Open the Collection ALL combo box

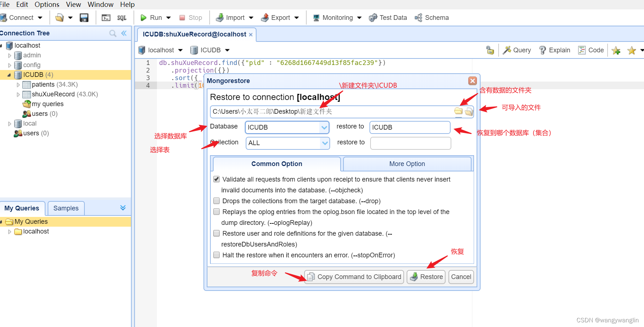click(x=288, y=143)
